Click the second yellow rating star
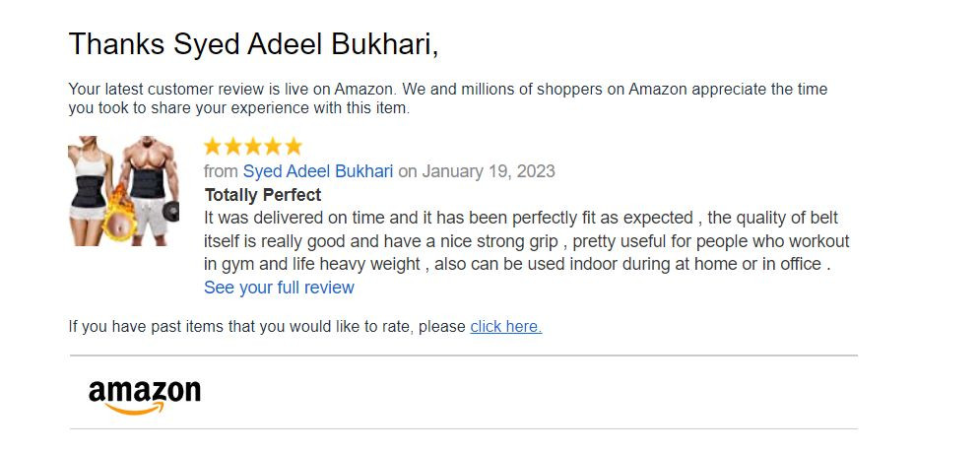This screenshot has height=451, width=980. coord(233,147)
